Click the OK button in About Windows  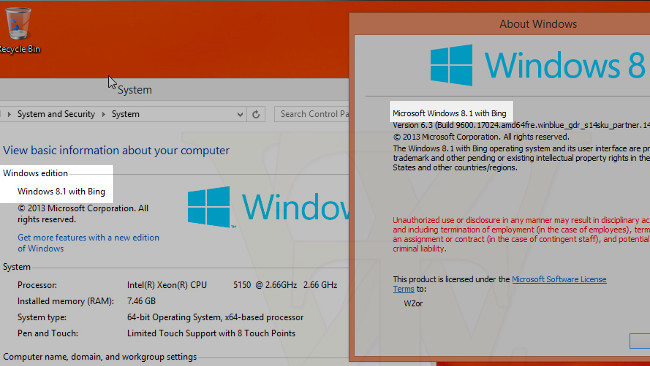[640, 341]
